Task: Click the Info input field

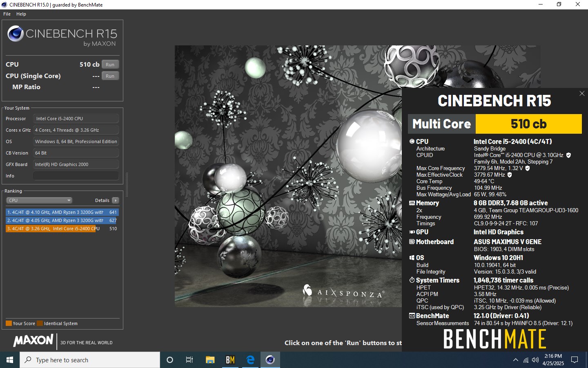Action: coord(76,176)
